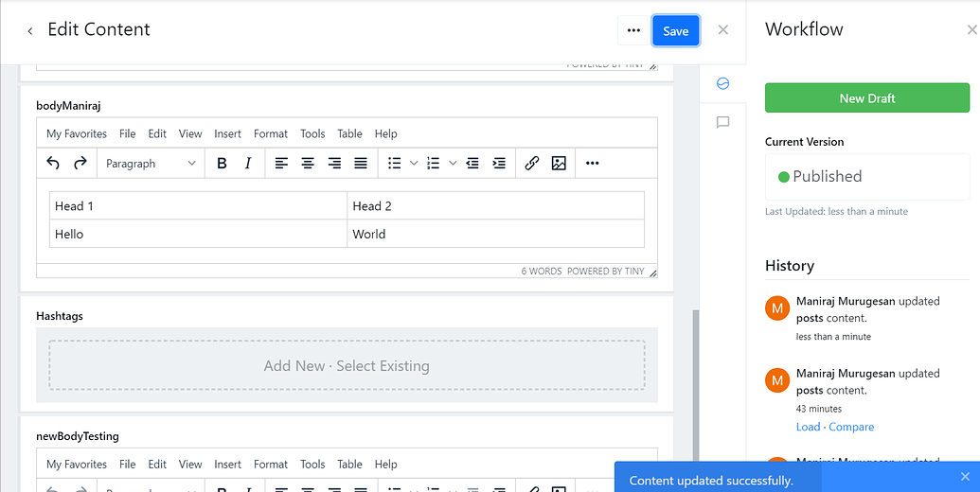Create a New Draft

pyautogui.click(x=867, y=98)
